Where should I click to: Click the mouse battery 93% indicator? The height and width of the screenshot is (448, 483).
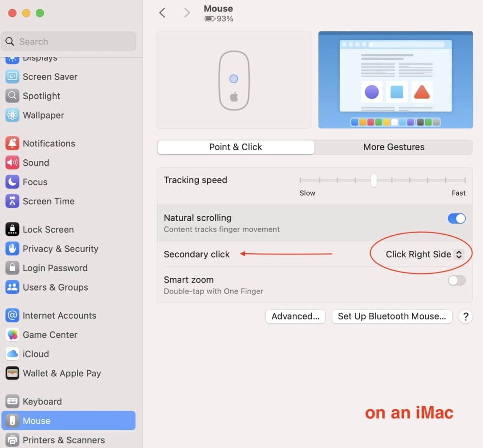(219, 19)
